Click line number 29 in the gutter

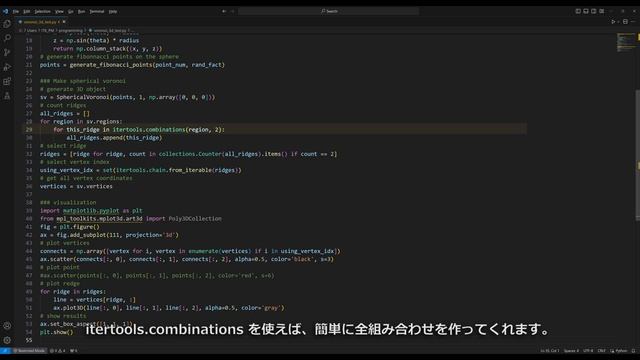point(29,129)
